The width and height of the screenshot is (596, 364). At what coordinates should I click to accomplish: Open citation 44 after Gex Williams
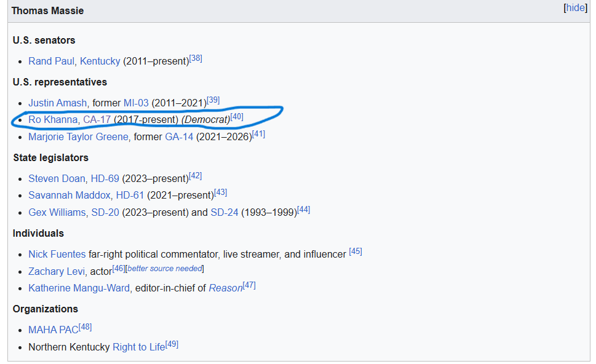(304, 209)
